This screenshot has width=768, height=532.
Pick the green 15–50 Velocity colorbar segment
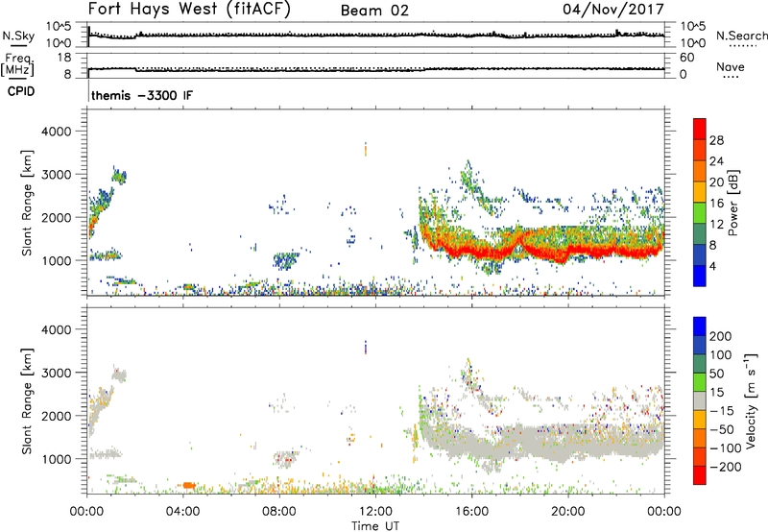click(700, 382)
